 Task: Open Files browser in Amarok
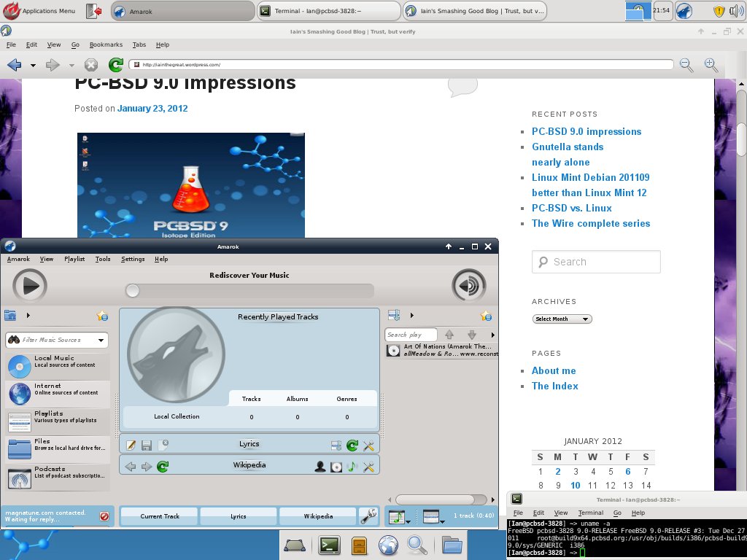pos(58,448)
